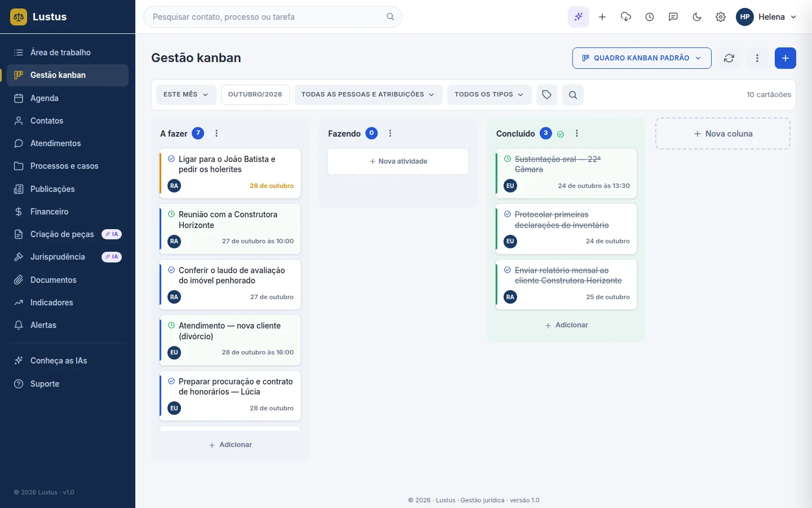The width and height of the screenshot is (812, 508).
Task: Mark 'Preparar procuração e contrato' card done
Action: 171,382
